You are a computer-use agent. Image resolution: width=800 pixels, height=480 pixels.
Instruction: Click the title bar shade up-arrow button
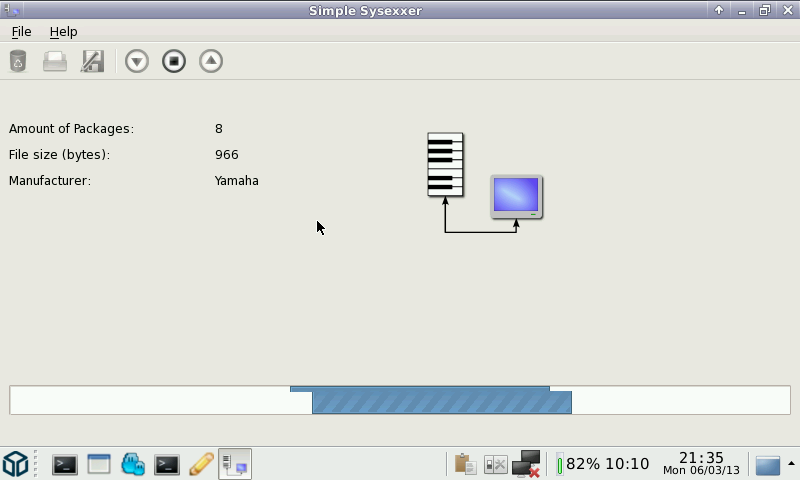(719, 10)
